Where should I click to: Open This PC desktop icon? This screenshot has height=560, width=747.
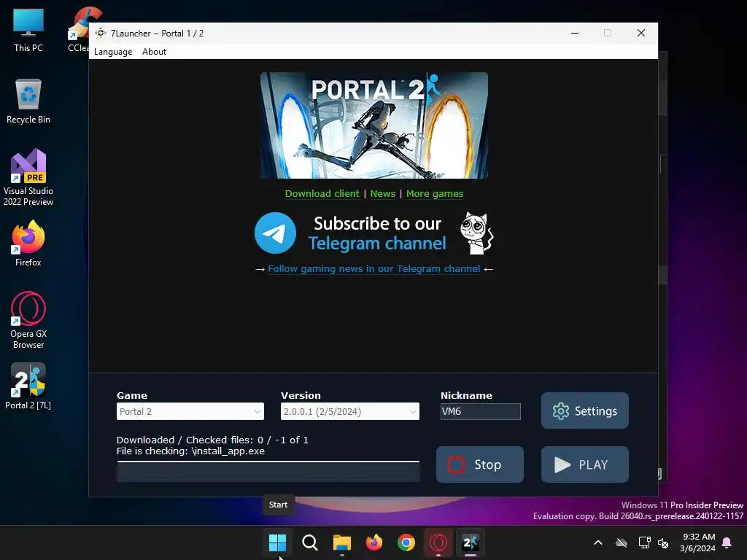coord(28,30)
